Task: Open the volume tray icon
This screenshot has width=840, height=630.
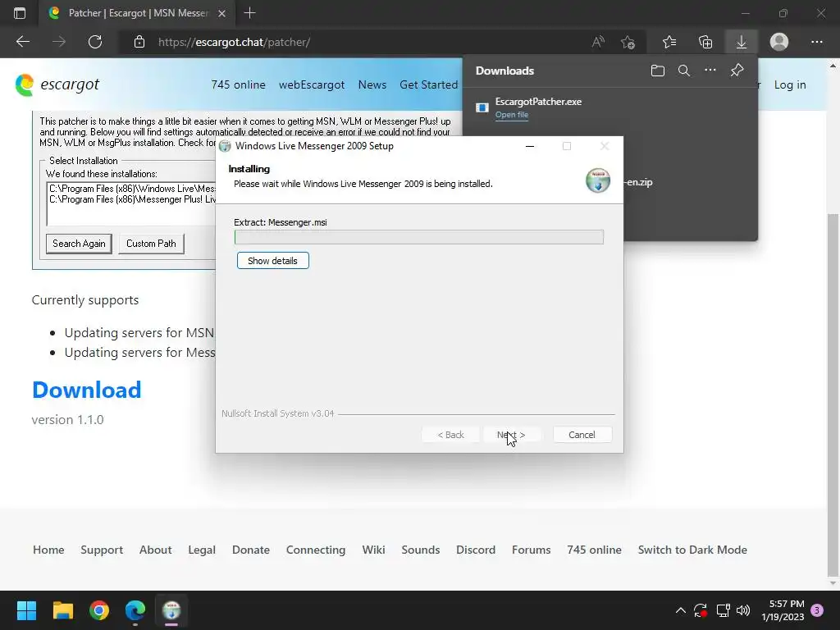Action: click(x=743, y=610)
